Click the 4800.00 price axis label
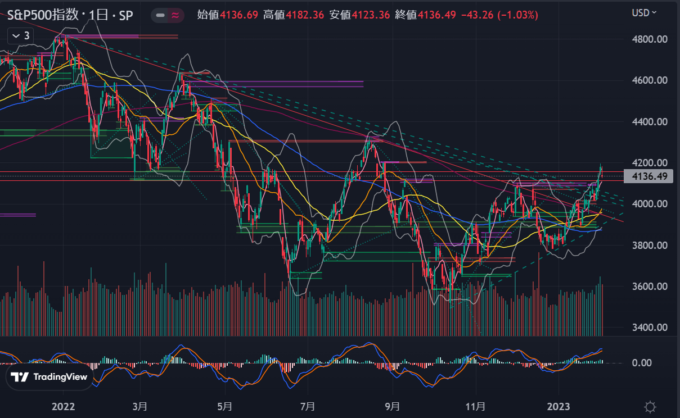680x418 pixels. pos(650,39)
